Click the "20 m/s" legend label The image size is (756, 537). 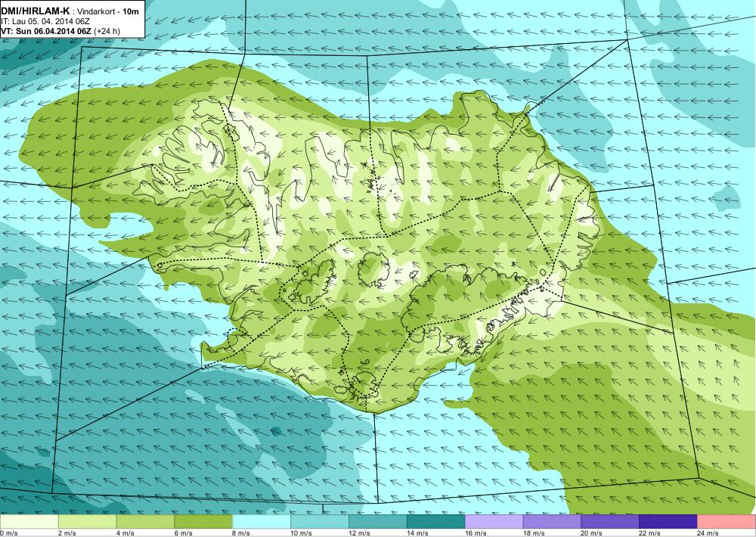[592, 533]
